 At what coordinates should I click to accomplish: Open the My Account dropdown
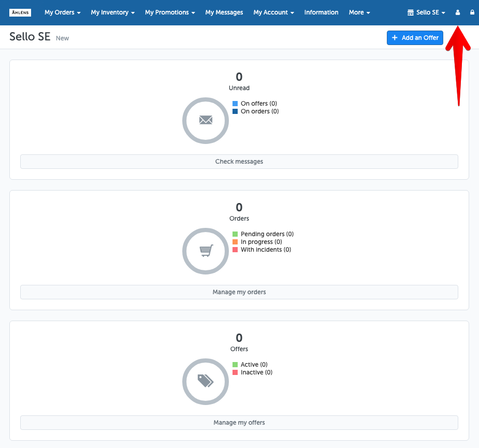tap(274, 12)
